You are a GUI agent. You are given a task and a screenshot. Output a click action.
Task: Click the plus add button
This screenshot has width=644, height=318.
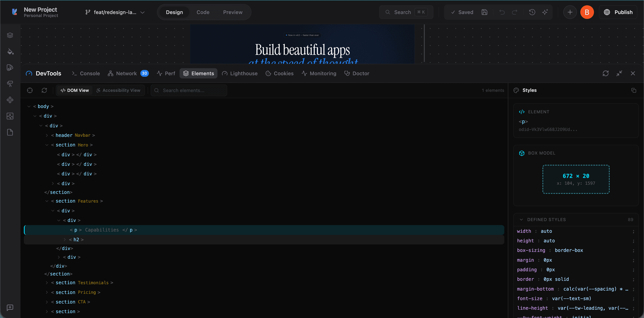coord(570,12)
